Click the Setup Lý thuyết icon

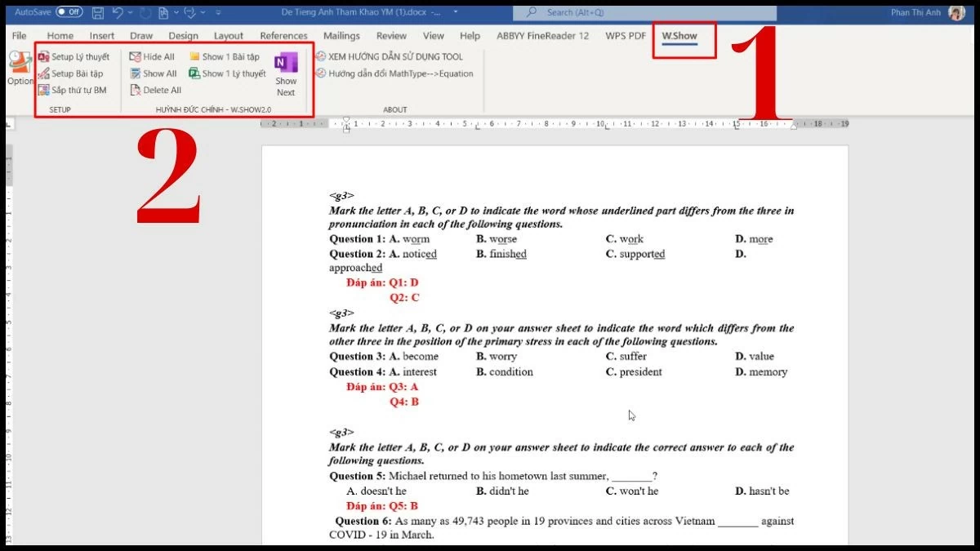pyautogui.click(x=43, y=57)
